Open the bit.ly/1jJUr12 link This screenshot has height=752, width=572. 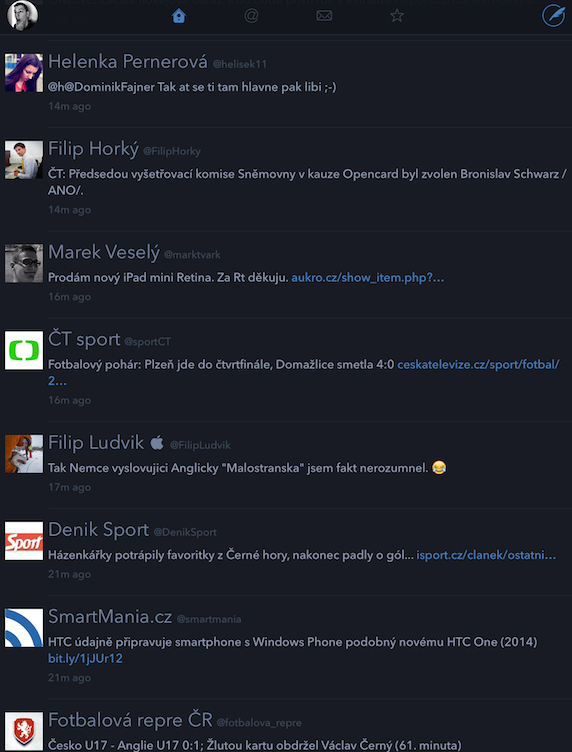[x=85, y=659]
